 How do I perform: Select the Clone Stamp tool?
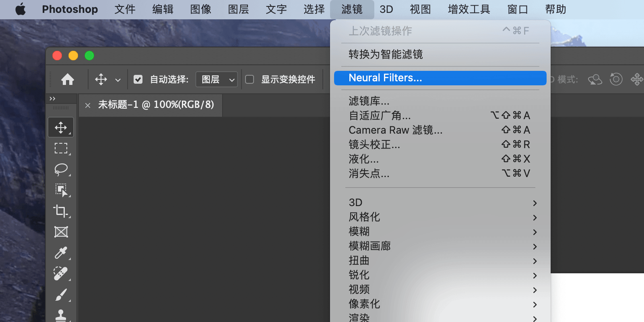click(x=61, y=315)
